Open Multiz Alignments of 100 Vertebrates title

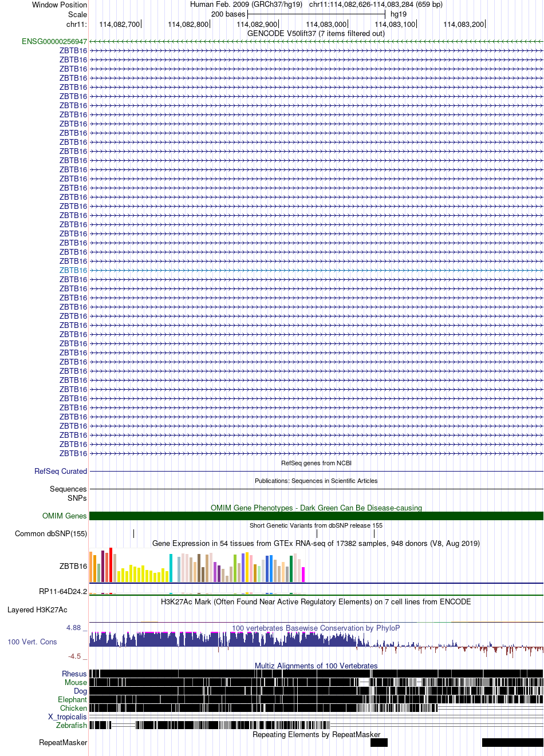[x=316, y=666]
